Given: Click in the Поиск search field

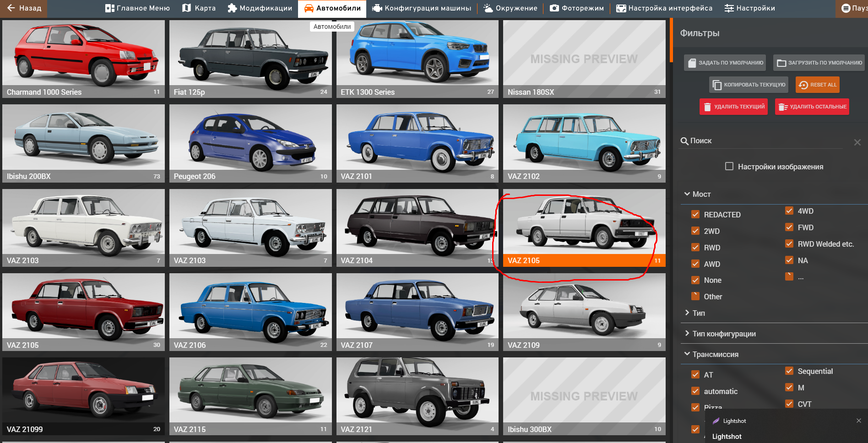Looking at the screenshot, I should click(761, 141).
